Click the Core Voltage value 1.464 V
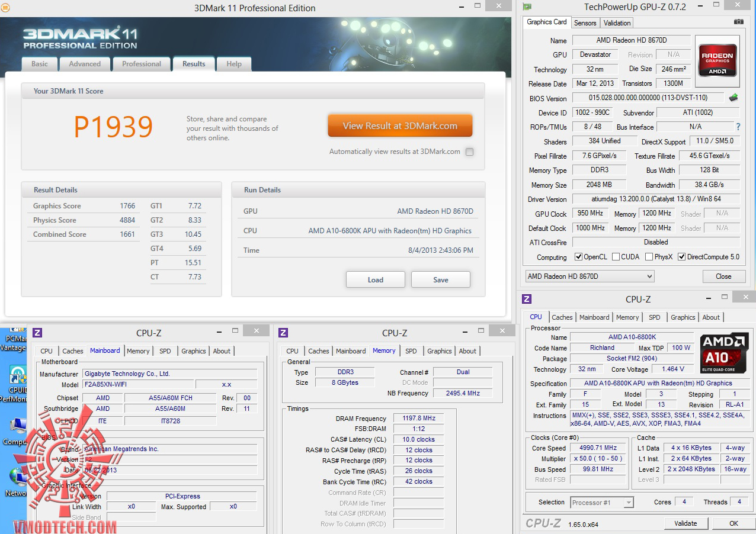Viewport: 756px width, 534px height. point(672,369)
